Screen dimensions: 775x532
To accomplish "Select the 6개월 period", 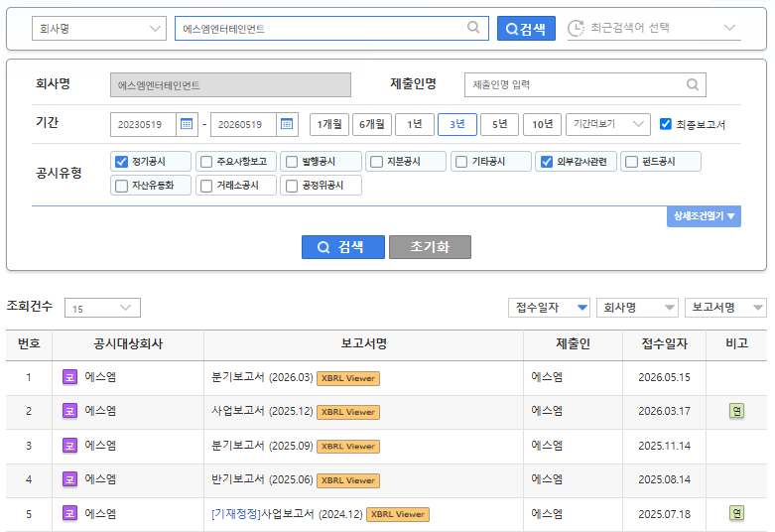I will 372,124.
